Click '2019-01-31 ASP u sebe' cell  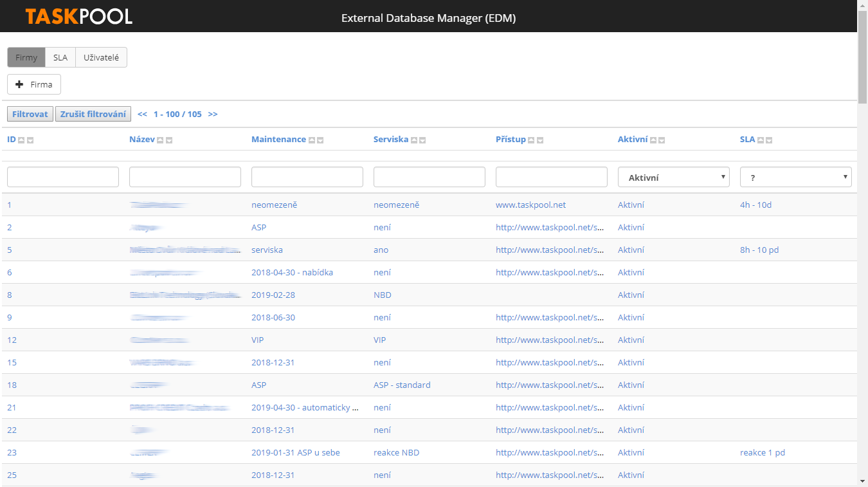point(296,452)
